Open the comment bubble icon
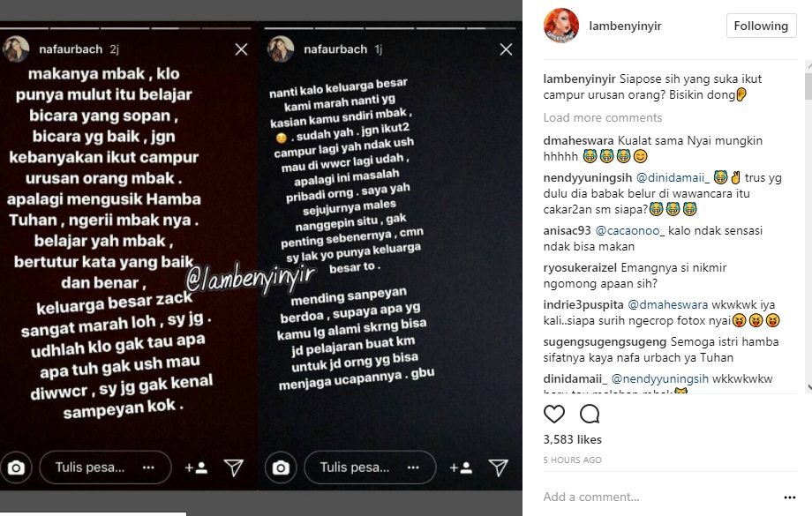The height and width of the screenshot is (516, 812). pos(590,414)
